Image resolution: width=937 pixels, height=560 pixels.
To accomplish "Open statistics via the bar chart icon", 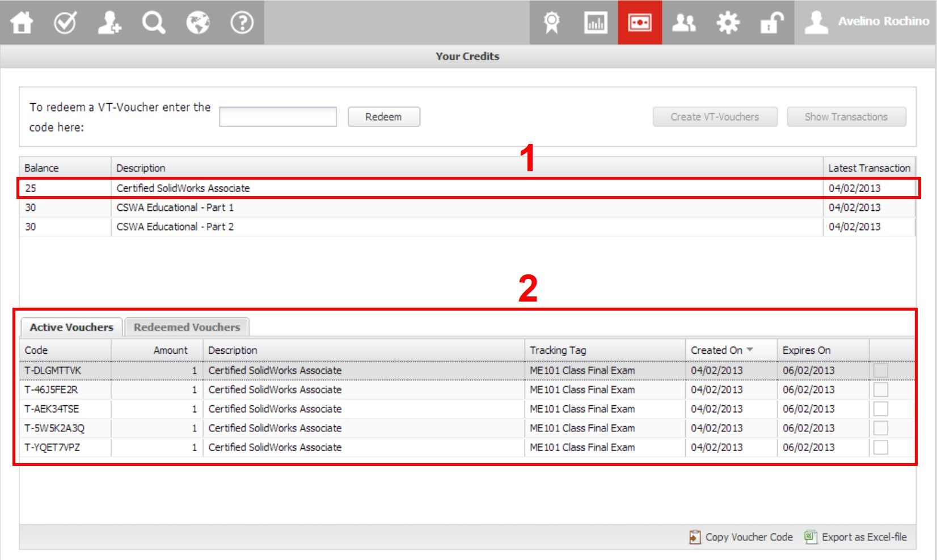I will (596, 23).
